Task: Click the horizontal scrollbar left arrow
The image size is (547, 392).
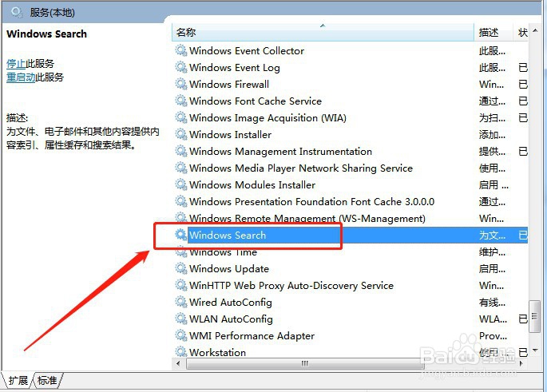Action: tap(178, 363)
